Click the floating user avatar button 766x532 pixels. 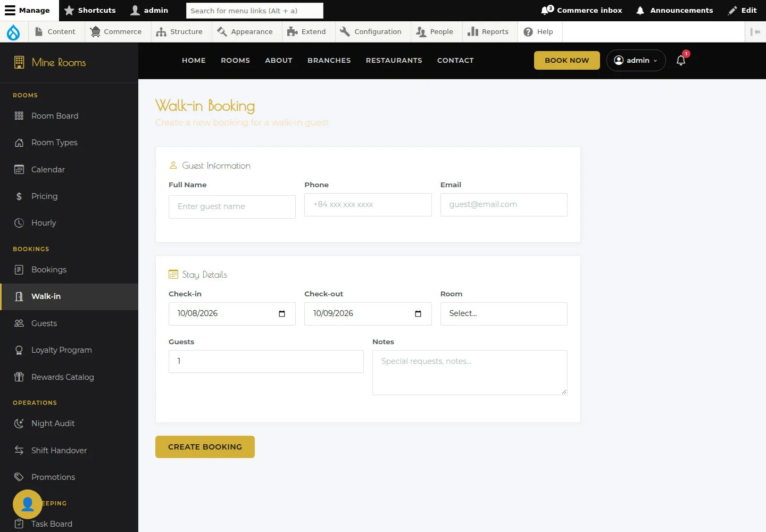[x=28, y=504]
